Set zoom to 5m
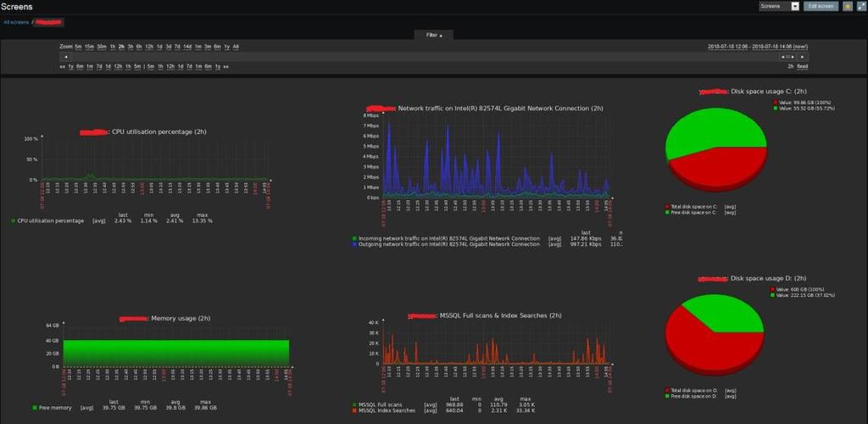Screen dimensions: 868x424 click(79, 47)
